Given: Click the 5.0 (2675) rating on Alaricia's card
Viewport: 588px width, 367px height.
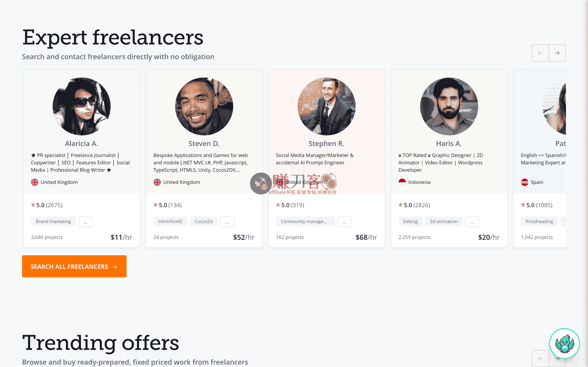Looking at the screenshot, I should pyautogui.click(x=47, y=205).
